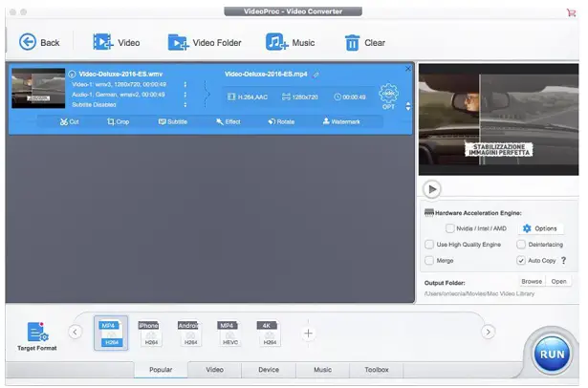Expand Audio-1 track options
Image resolution: width=588 pixels, height=388 pixels.
tap(185, 95)
